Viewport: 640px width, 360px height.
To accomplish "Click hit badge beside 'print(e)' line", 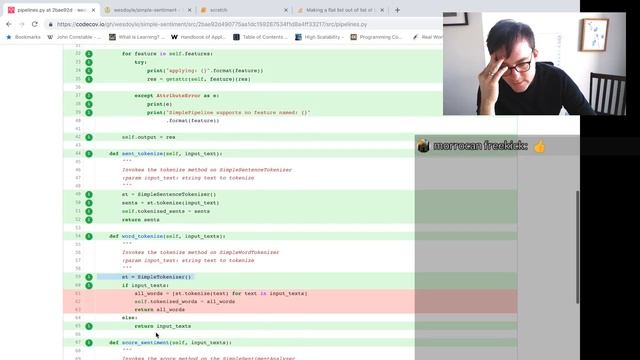I will 89,104.
